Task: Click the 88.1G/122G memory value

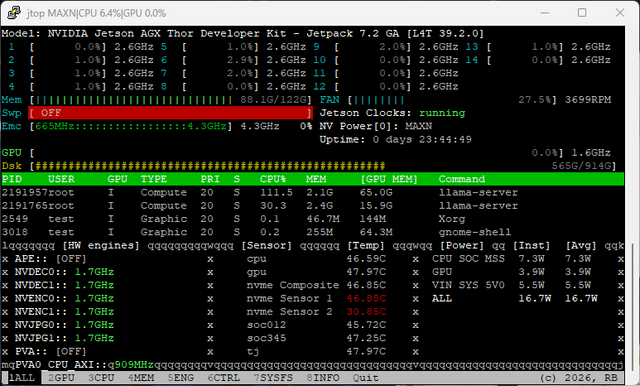Action: (x=273, y=100)
